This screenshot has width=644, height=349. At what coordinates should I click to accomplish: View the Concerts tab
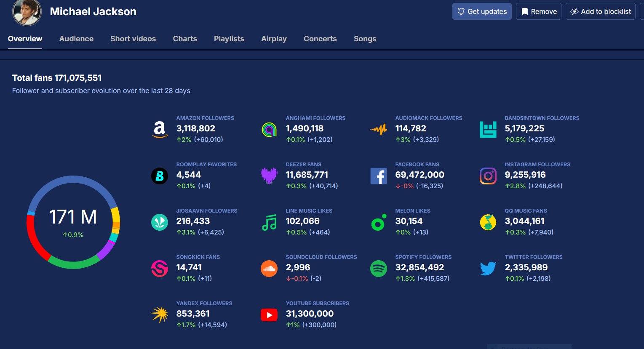tap(320, 39)
